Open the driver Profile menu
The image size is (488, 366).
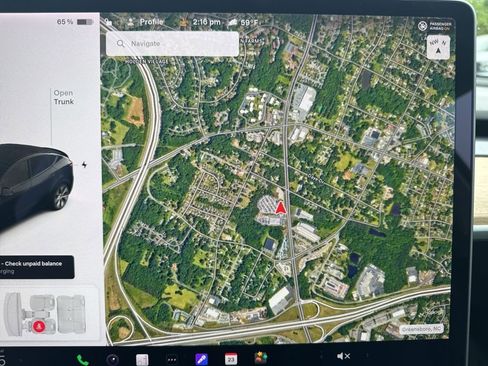(146, 22)
